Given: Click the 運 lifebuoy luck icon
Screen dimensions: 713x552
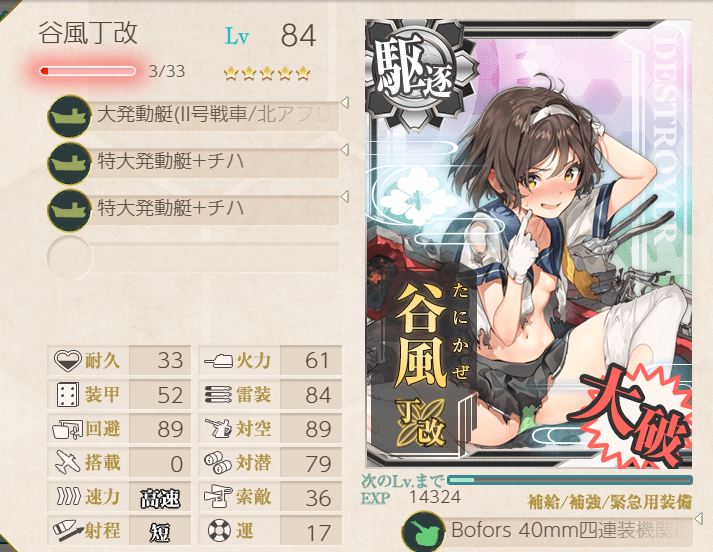Looking at the screenshot, I should (219, 530).
